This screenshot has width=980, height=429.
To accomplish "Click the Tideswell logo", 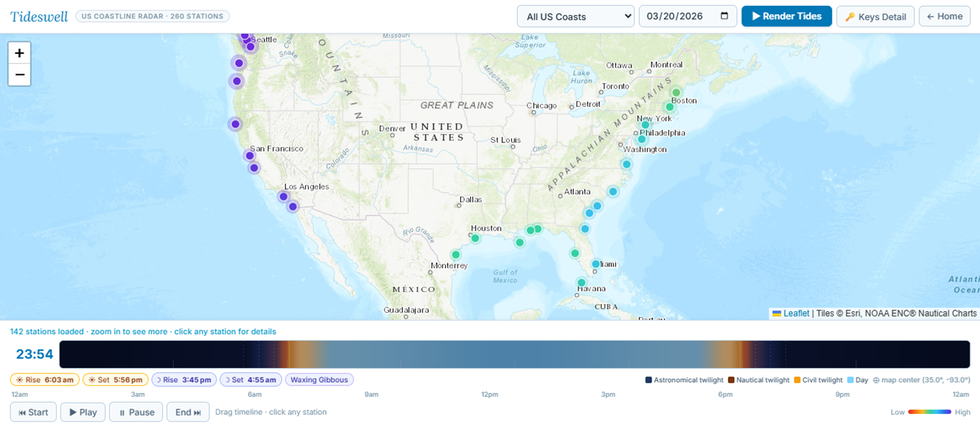I will pyautogui.click(x=39, y=16).
